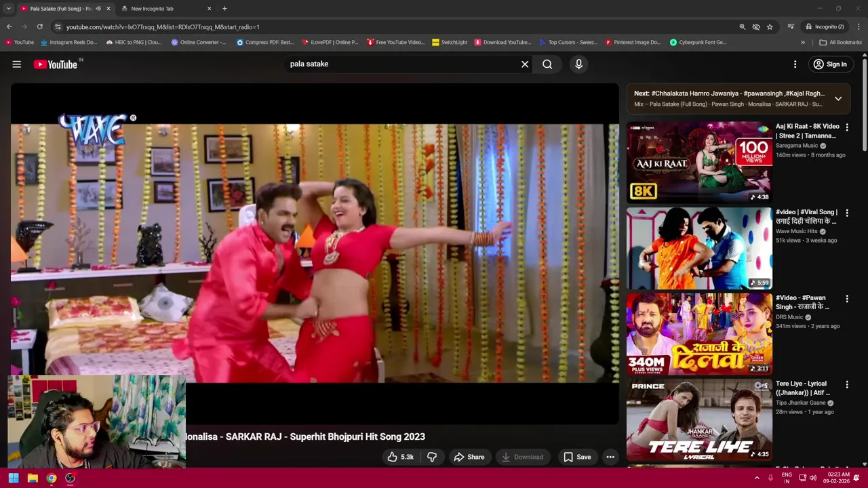The image size is (868, 488).
Task: Open Cyberpunk Font Ge... bookmark
Action: (698, 42)
